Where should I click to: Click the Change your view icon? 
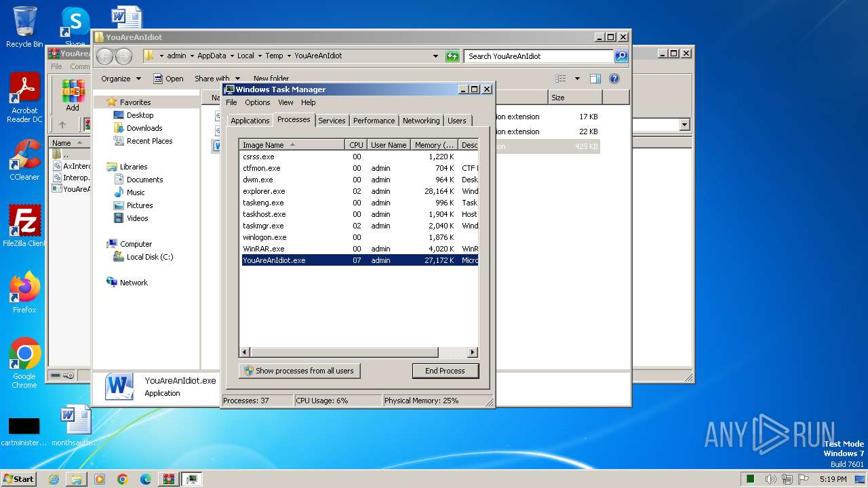561,79
